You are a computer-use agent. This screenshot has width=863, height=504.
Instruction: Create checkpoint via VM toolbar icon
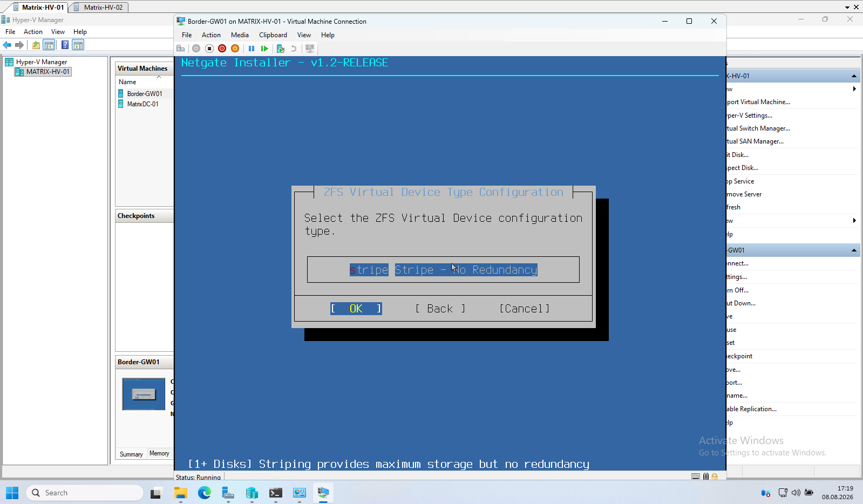pos(281,49)
